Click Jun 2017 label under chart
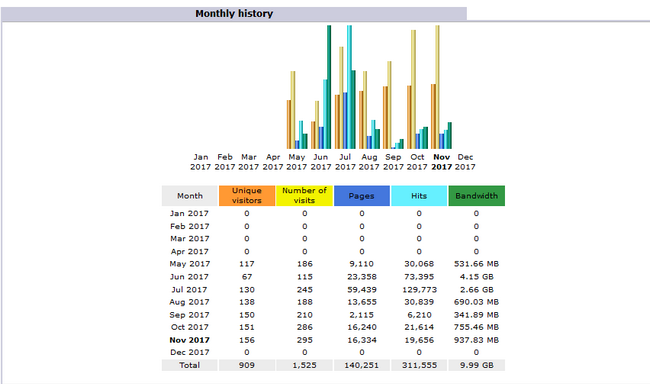Image resolution: width=650 pixels, height=384 pixels. pos(321,162)
